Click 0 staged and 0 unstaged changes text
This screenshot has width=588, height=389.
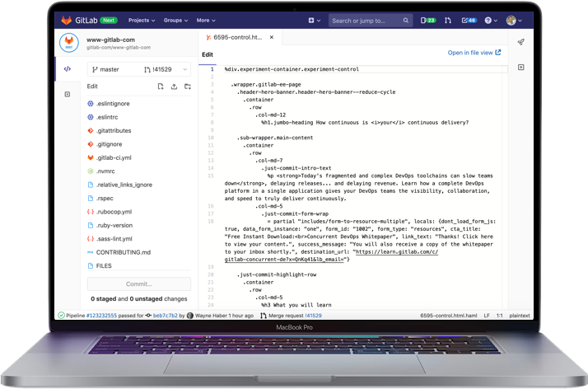tap(138, 298)
